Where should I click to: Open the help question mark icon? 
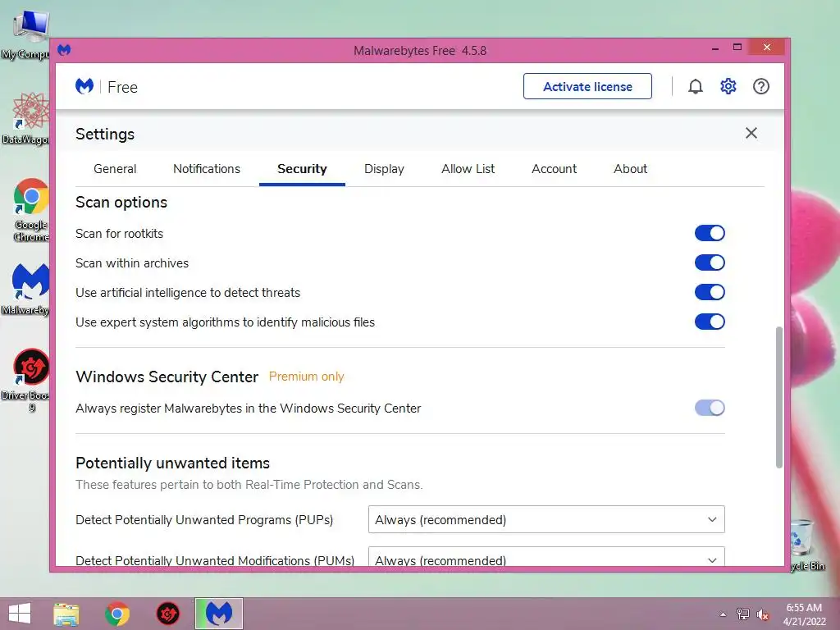(x=760, y=86)
